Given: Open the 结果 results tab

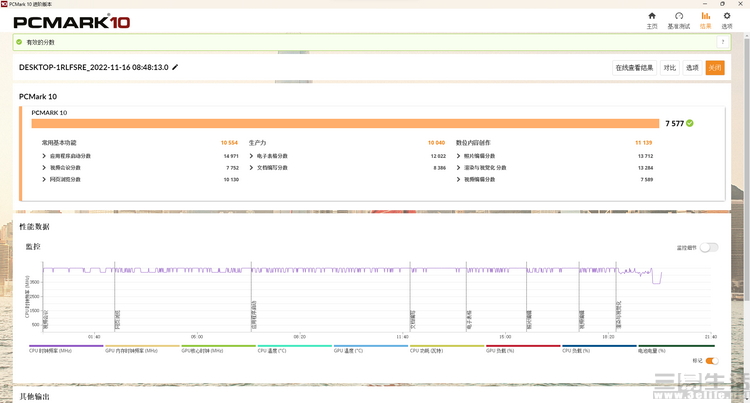Looking at the screenshot, I should tap(706, 19).
